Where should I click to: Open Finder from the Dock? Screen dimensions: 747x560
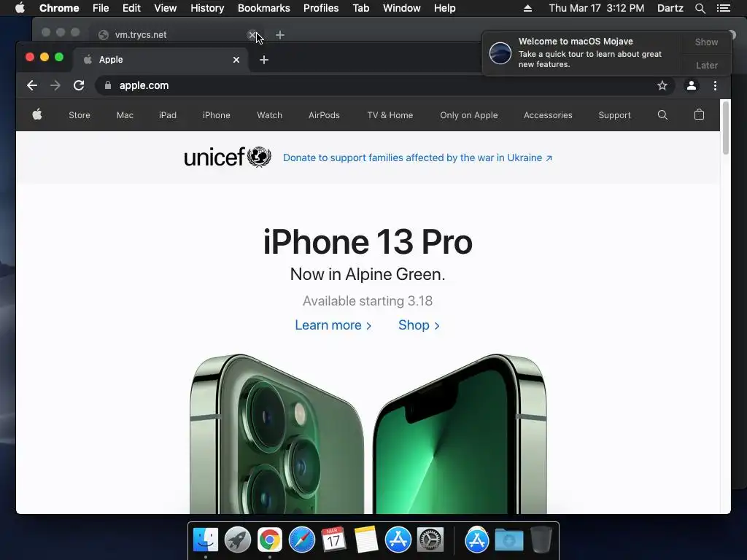click(205, 540)
